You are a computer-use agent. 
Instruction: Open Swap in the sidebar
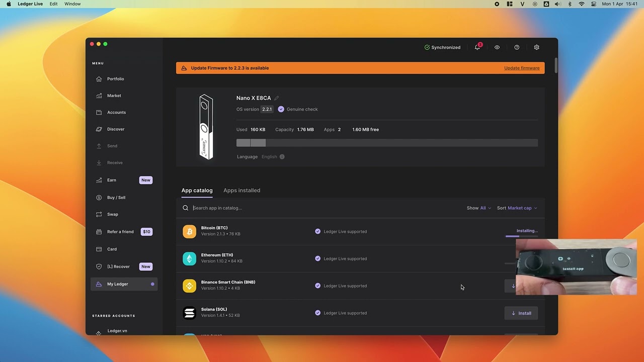[x=124, y=214]
